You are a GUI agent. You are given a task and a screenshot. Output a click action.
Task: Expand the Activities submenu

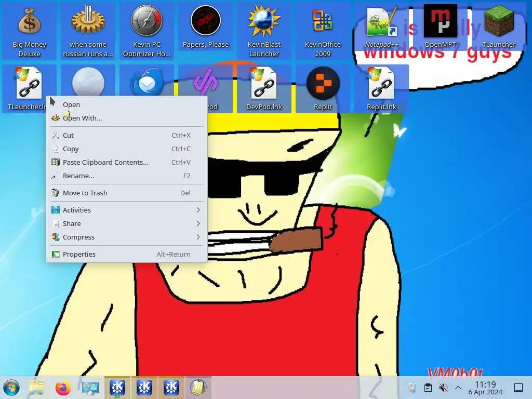pos(127,210)
